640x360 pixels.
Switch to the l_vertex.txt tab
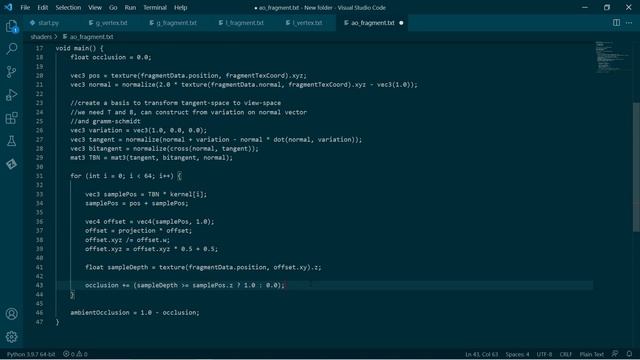pos(307,23)
